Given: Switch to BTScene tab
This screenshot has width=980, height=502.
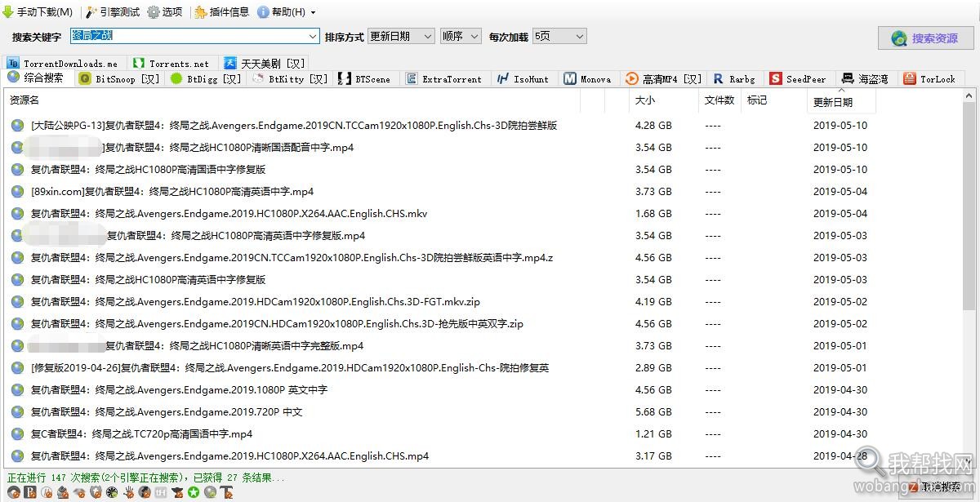Looking at the screenshot, I should (x=365, y=79).
